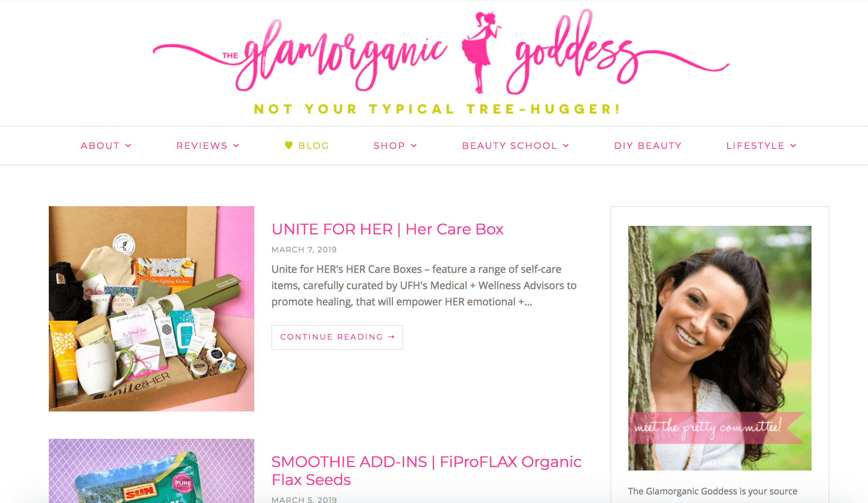Open the FiProFLAX flax seeds thumbnail
Screen dimensions: 868x503
(152, 471)
